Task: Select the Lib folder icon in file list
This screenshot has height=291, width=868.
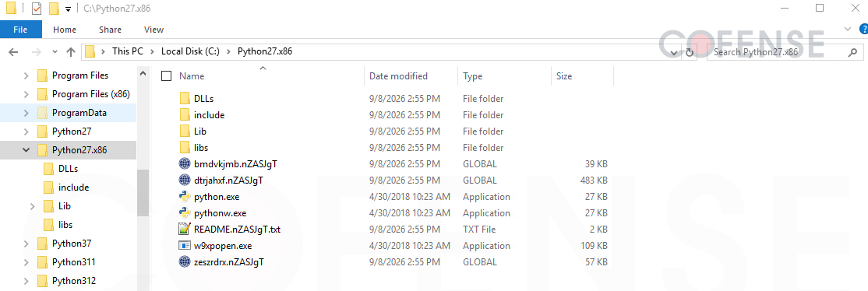Action: 185,131
